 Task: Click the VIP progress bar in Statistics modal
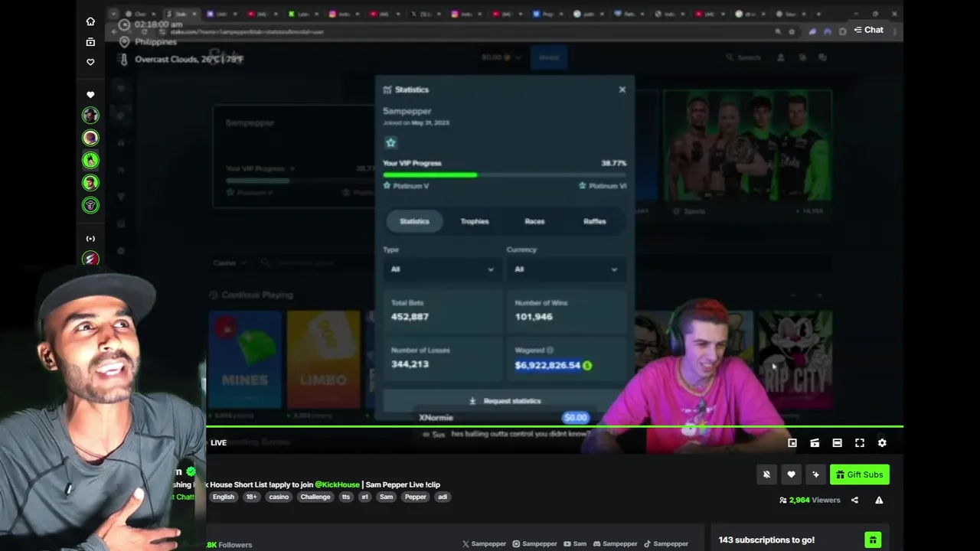tap(505, 175)
